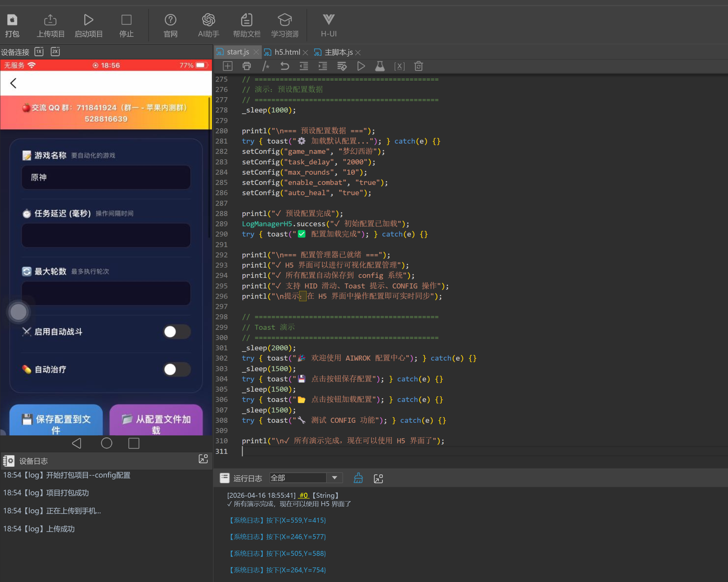
Task: Click the undo arrow in editor toolbar
Action: pos(285,66)
